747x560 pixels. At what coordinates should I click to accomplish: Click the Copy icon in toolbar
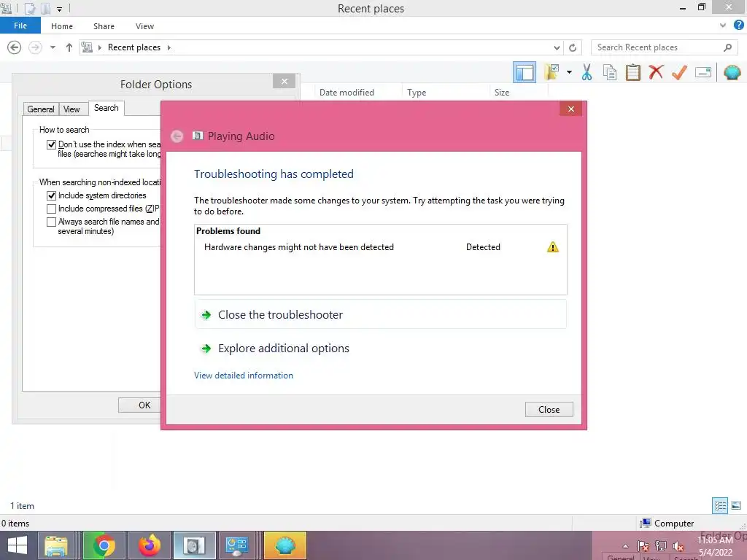click(610, 72)
